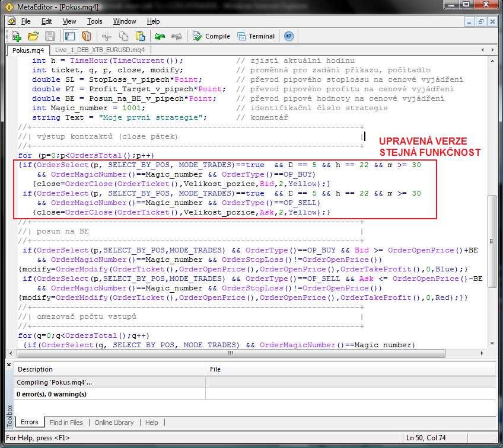Click horizontal scrollbar right arrow

click(x=482, y=353)
